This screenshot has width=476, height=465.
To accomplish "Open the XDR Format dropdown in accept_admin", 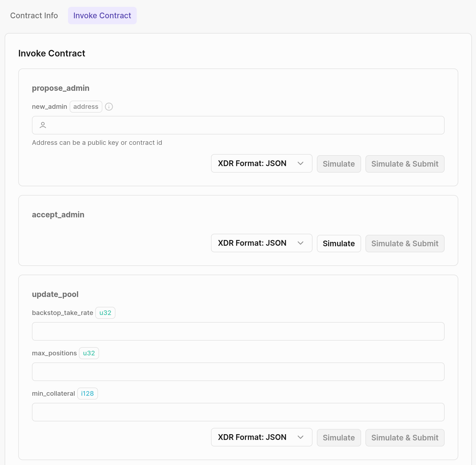I will 261,243.
